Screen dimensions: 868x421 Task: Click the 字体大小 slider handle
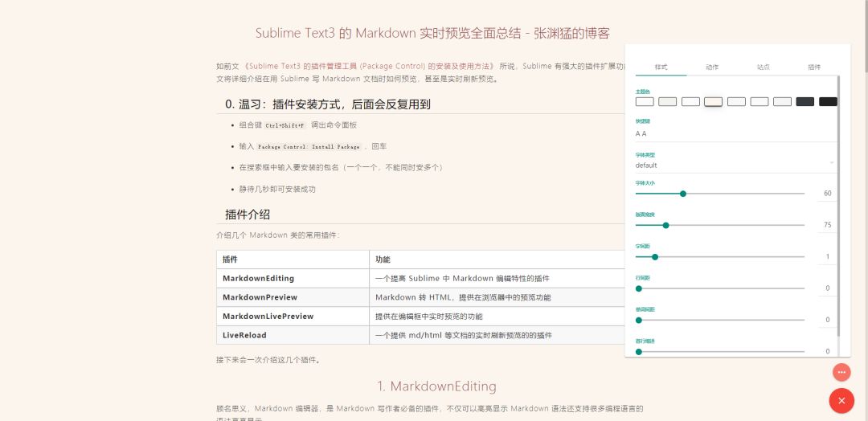[683, 194]
